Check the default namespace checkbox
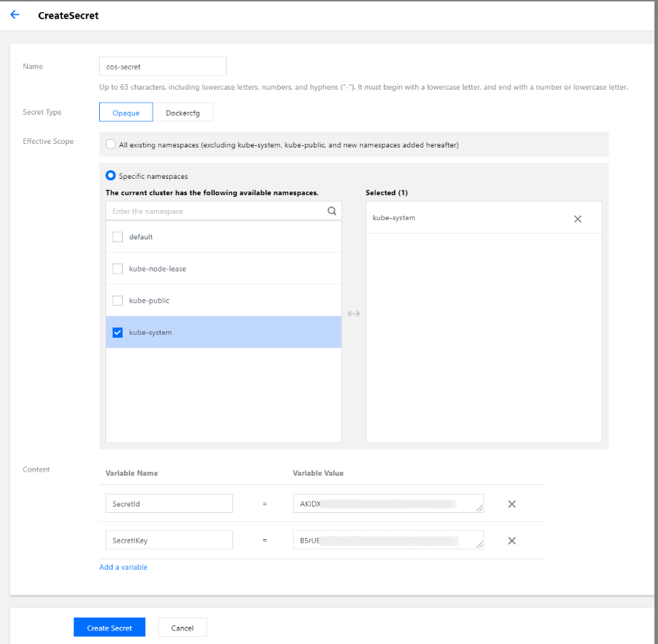Screen dimensions: 658x644 pyautogui.click(x=118, y=237)
